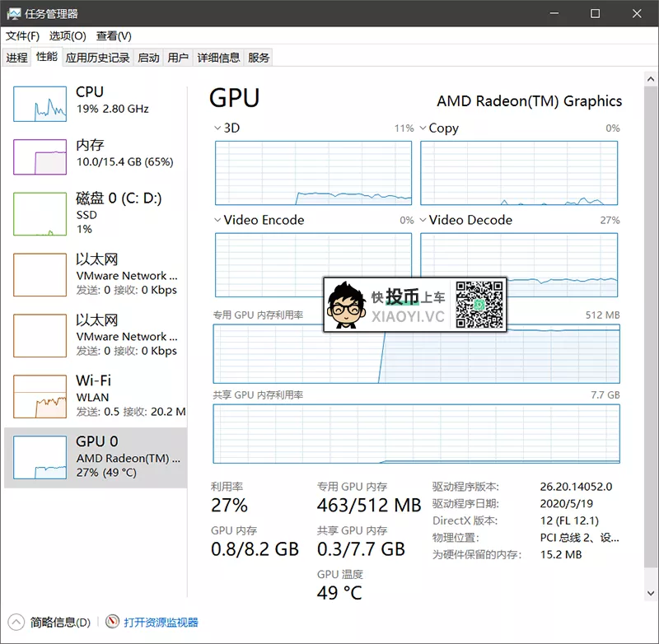Open the 文件(F) menu
The image size is (659, 644).
[x=22, y=36]
